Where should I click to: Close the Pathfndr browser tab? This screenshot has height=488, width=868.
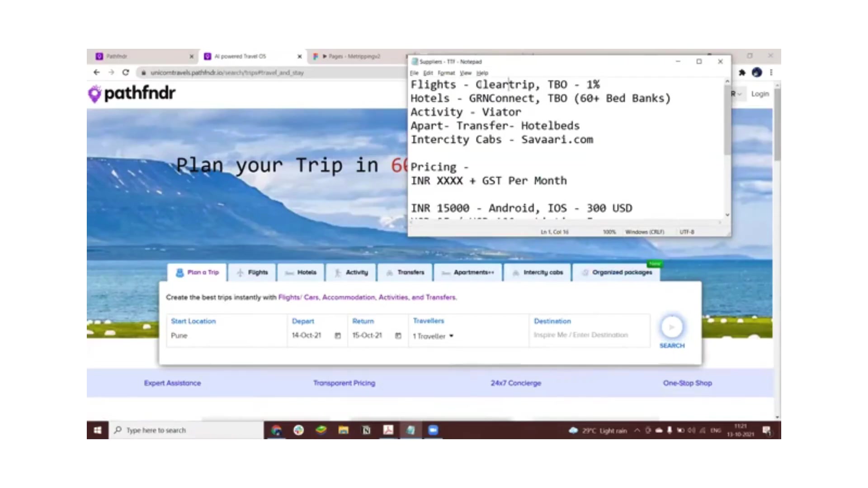tap(191, 56)
